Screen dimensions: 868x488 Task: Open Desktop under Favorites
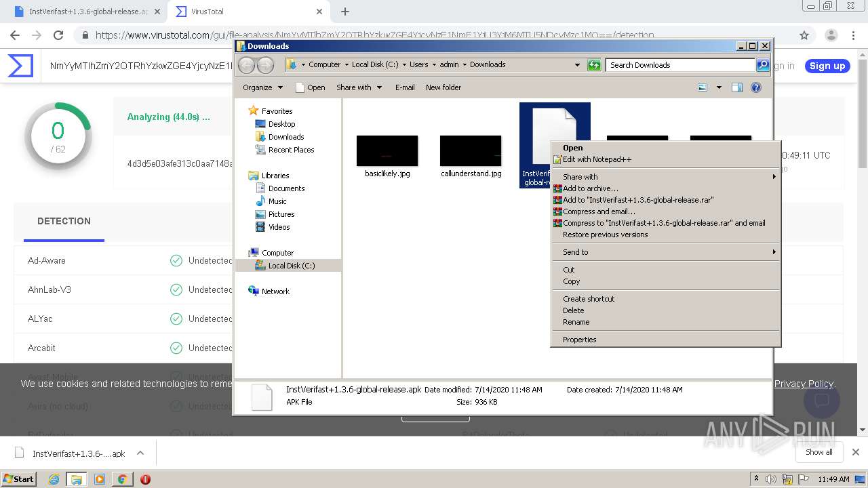point(281,124)
